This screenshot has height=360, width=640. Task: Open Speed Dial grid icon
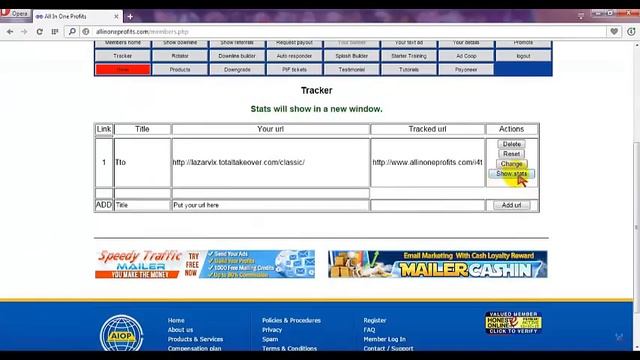click(55, 31)
